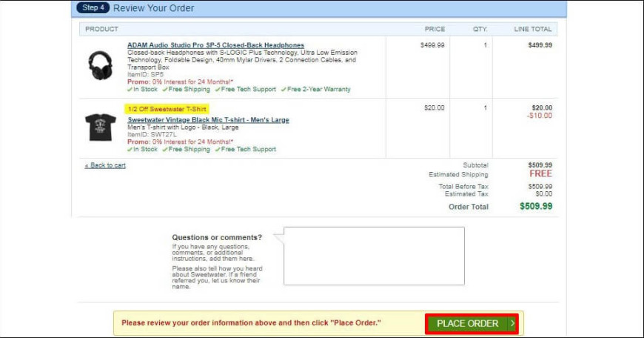Click the FREE estimated shipping value
This screenshot has width=644, height=338.
541,174
